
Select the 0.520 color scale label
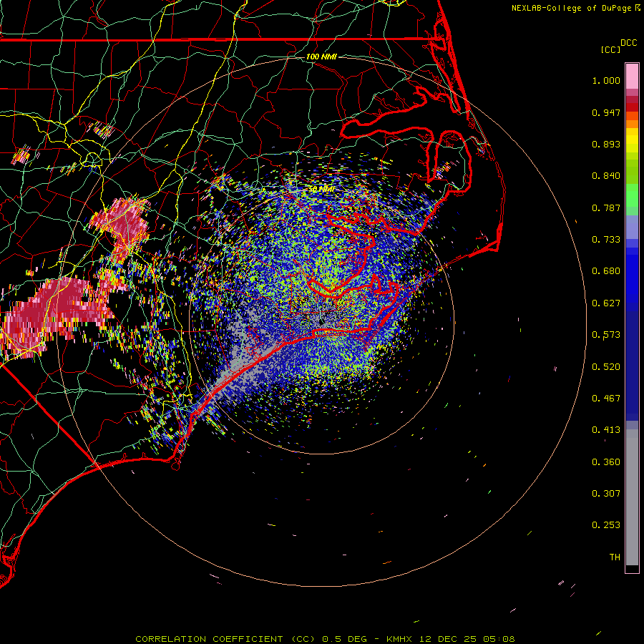click(606, 367)
